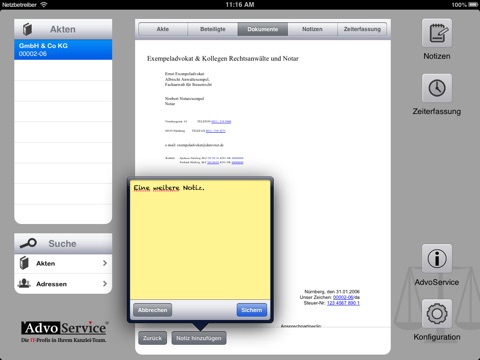Open the Notizen notepad icon

437,33
